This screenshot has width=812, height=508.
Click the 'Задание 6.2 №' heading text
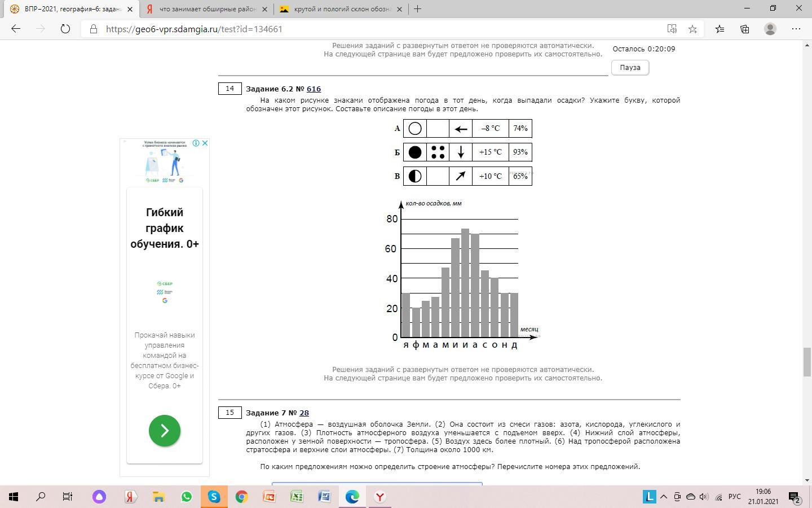coord(275,89)
